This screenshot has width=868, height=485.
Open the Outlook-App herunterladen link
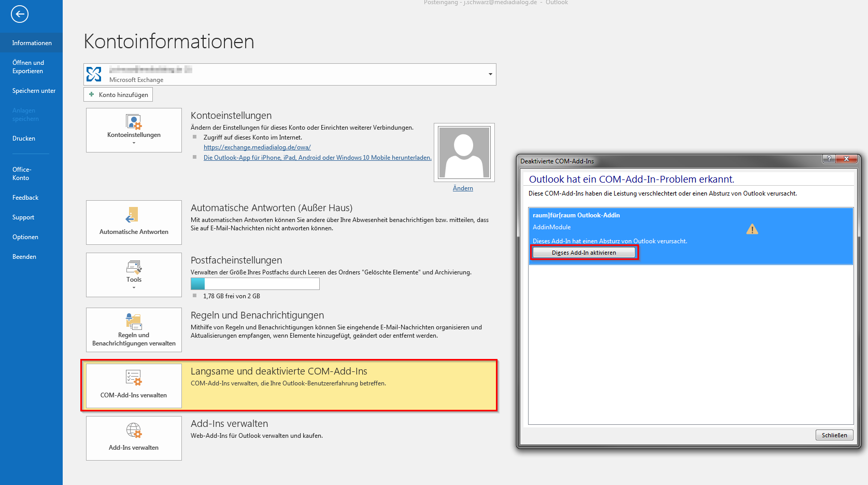pyautogui.click(x=317, y=158)
